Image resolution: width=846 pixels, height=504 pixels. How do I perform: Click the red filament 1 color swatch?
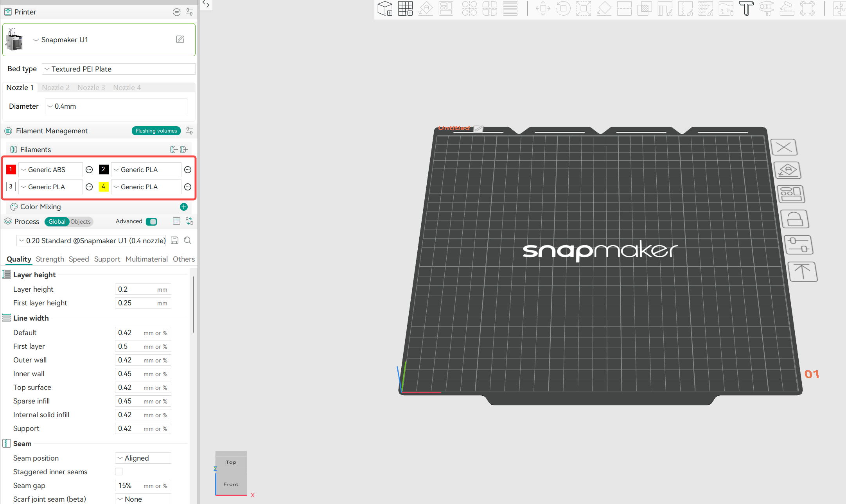coord(11,170)
